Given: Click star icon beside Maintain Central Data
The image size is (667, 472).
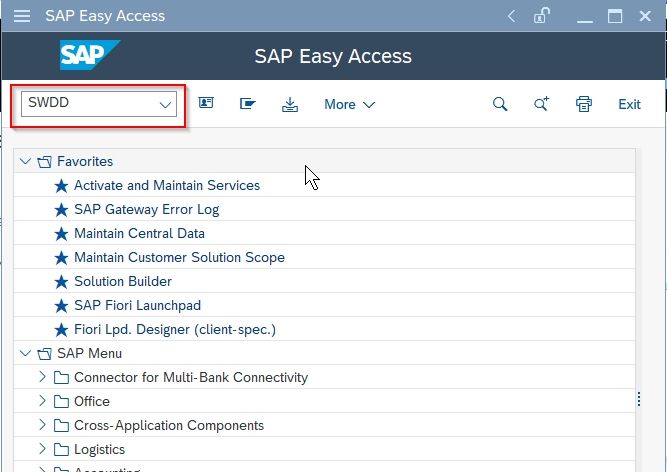Looking at the screenshot, I should (x=61, y=233).
